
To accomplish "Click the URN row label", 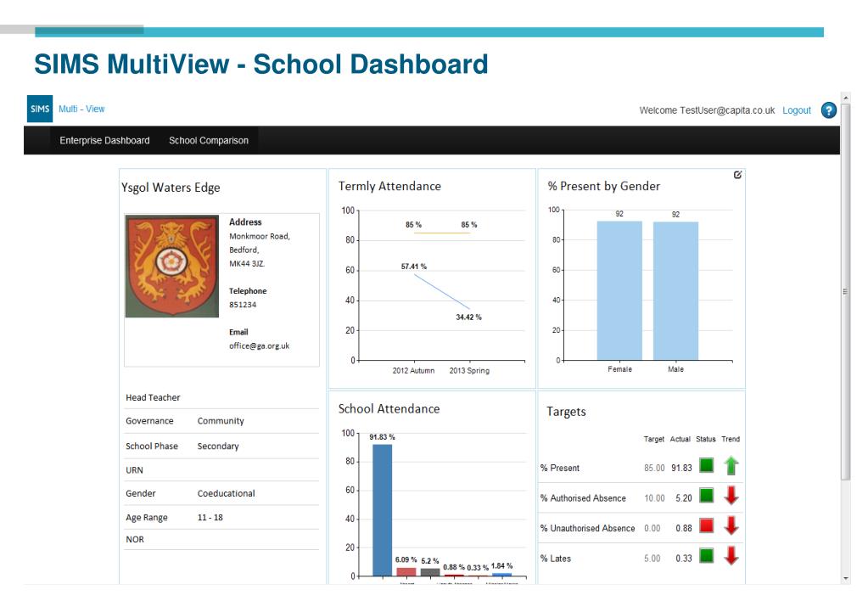I will (x=134, y=470).
